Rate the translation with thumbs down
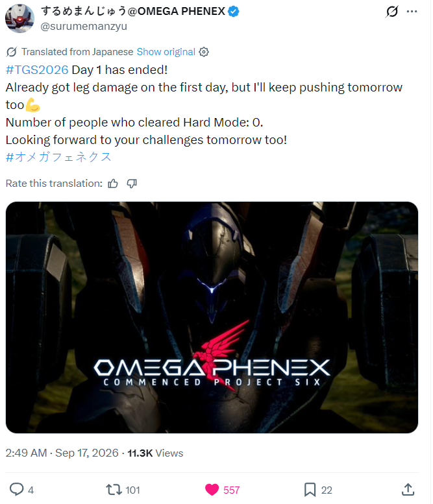The image size is (433, 504). (132, 184)
